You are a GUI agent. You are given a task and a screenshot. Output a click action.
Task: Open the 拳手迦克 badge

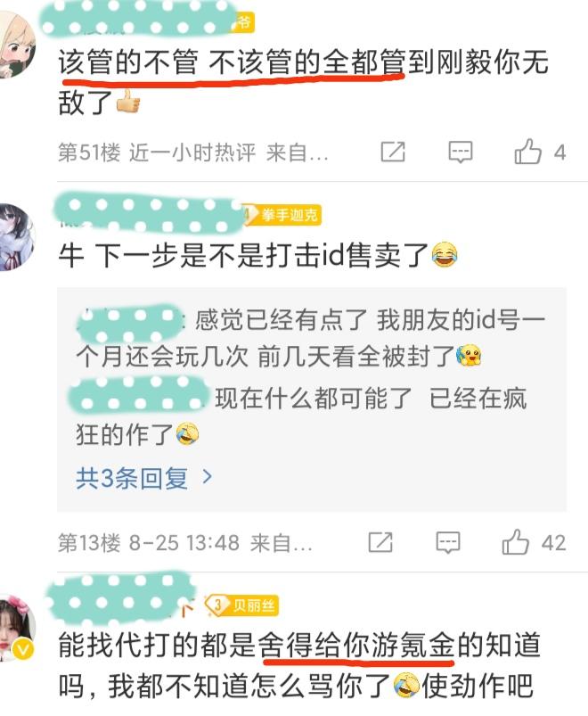(282, 215)
